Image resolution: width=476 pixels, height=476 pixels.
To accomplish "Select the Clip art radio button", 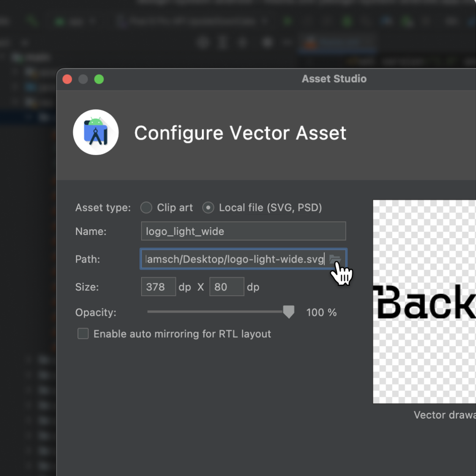I will (146, 208).
